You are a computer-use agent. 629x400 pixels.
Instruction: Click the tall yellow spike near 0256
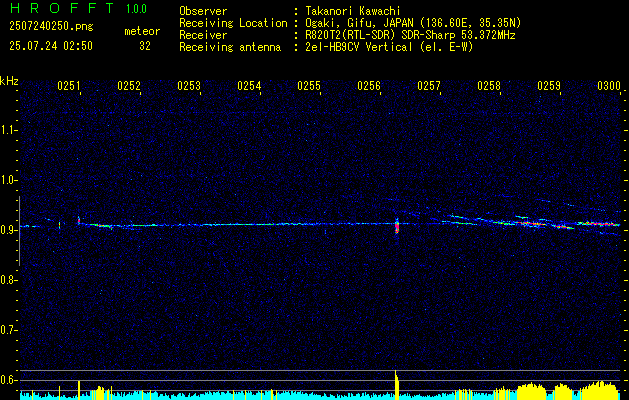point(396,385)
